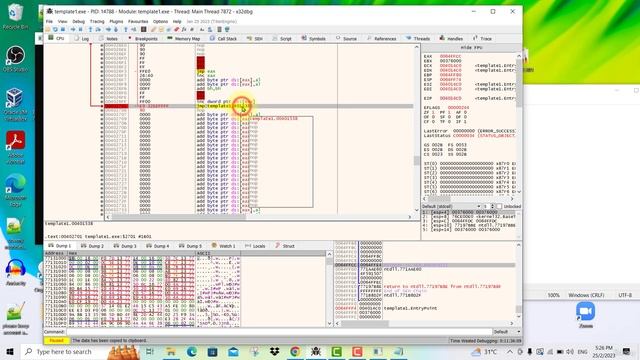
Task: Switch to the Watch 1 tab
Action: click(x=223, y=246)
